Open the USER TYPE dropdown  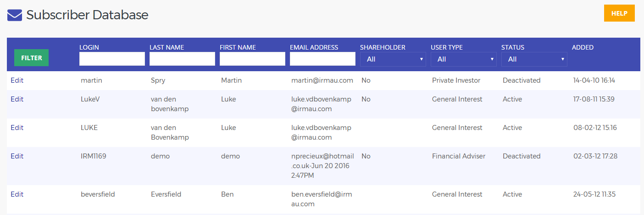pyautogui.click(x=463, y=59)
